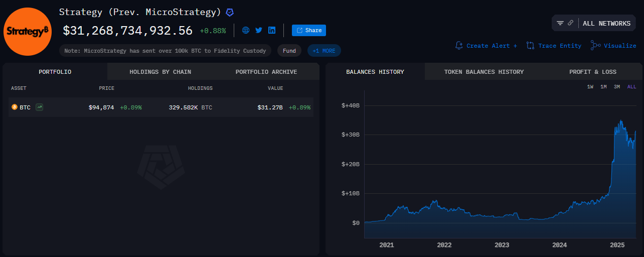Open the ALL NETWORKS dropdown
Screen dimensions: 644x257
606,24
